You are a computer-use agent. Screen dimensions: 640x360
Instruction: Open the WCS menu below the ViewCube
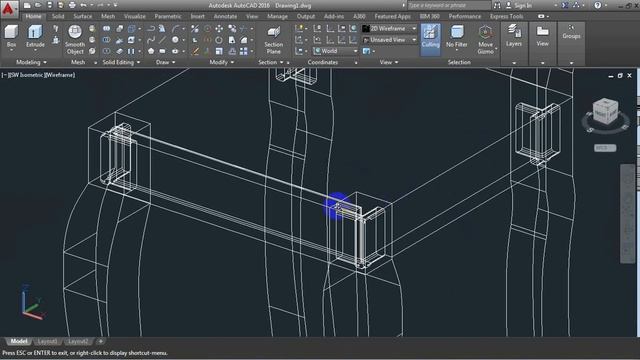(605, 148)
